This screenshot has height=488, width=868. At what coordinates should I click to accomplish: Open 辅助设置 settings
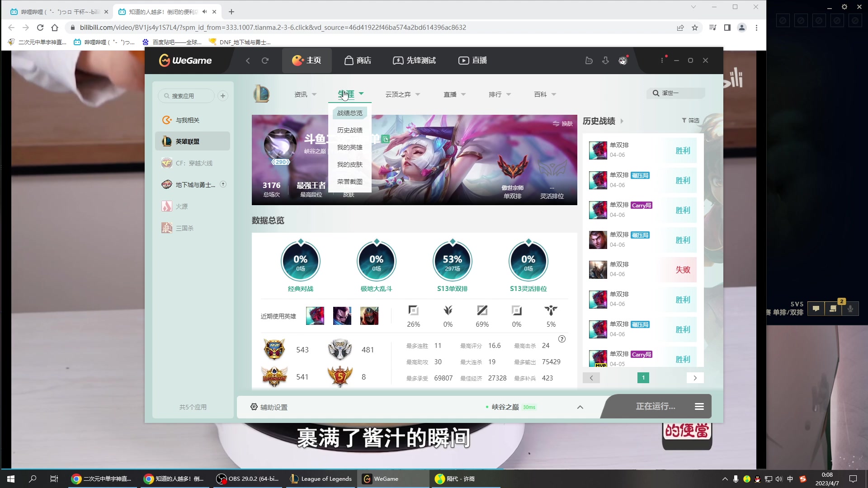(x=269, y=407)
